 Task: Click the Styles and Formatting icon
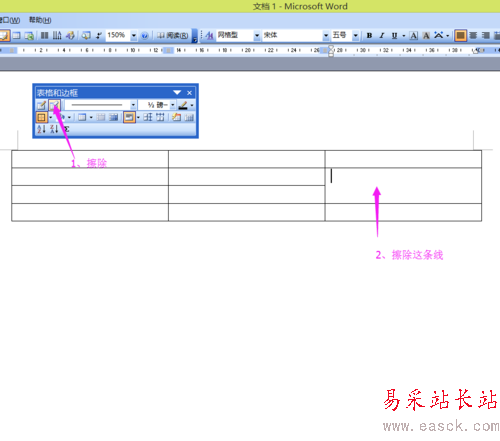pos(210,35)
